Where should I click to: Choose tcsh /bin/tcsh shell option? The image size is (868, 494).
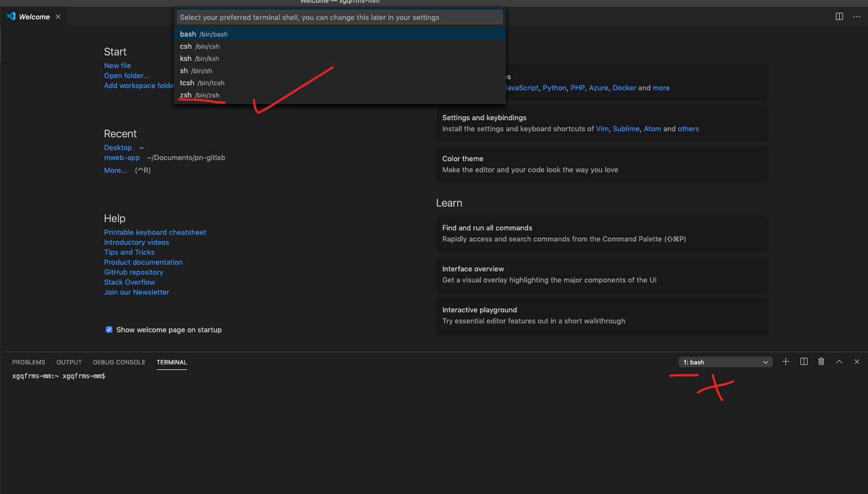340,83
